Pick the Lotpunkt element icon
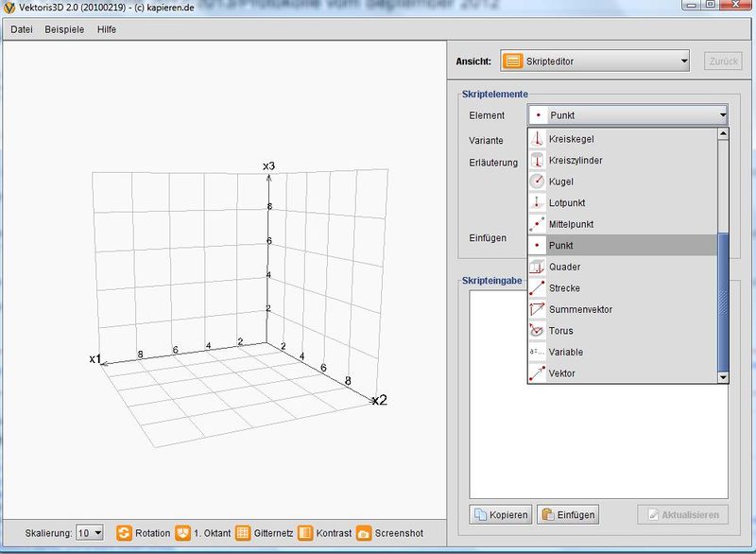This screenshot has width=756, height=554. click(537, 203)
